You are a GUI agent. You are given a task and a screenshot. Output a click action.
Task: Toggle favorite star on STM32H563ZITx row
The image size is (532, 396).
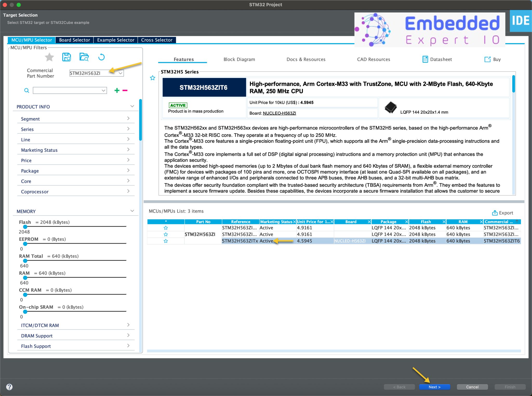165,241
